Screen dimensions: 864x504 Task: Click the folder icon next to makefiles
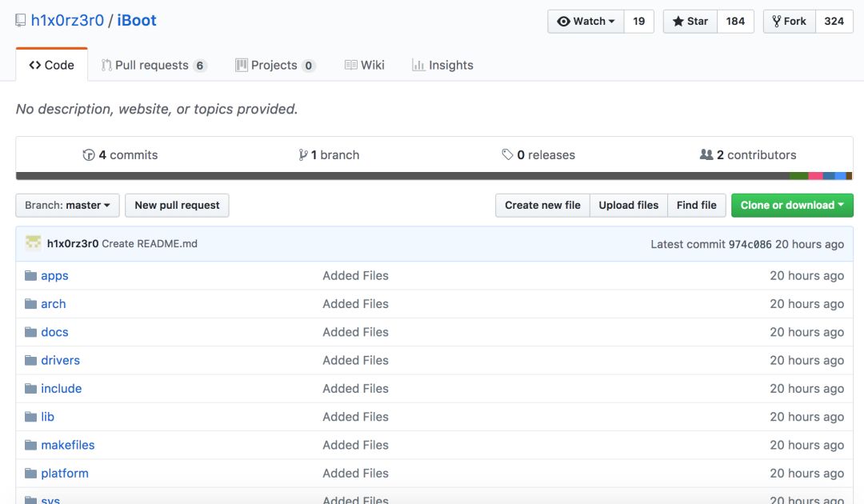pyautogui.click(x=31, y=445)
